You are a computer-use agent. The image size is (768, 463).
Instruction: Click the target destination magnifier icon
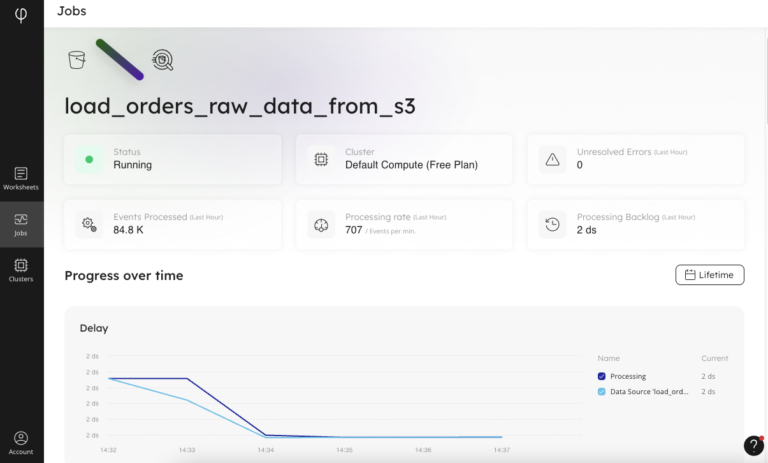click(x=162, y=60)
